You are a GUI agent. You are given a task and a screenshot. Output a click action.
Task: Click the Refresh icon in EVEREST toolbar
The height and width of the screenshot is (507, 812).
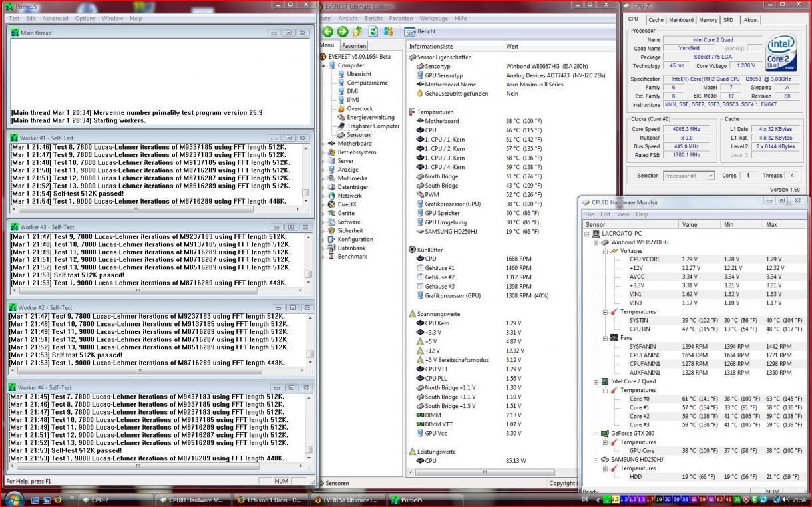[x=373, y=31]
